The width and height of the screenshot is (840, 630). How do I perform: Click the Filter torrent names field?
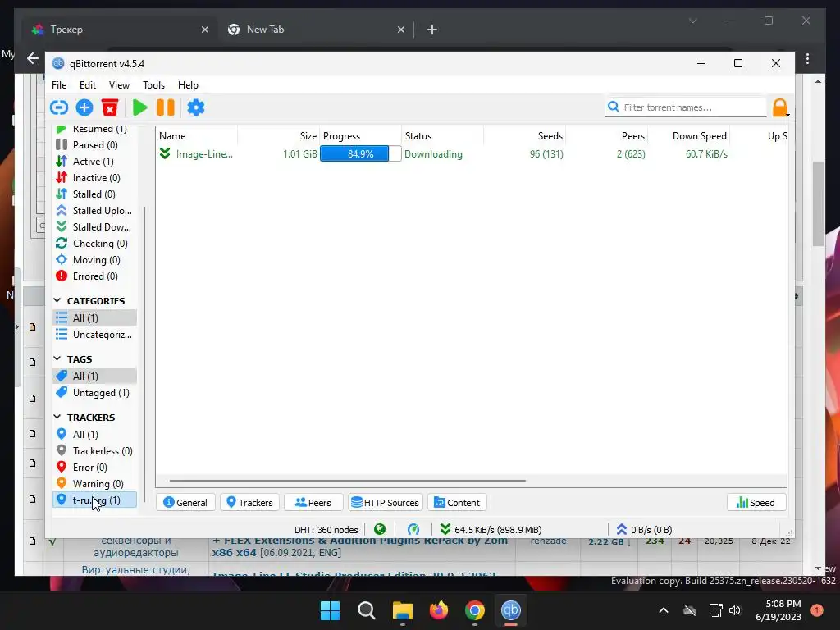(x=686, y=107)
